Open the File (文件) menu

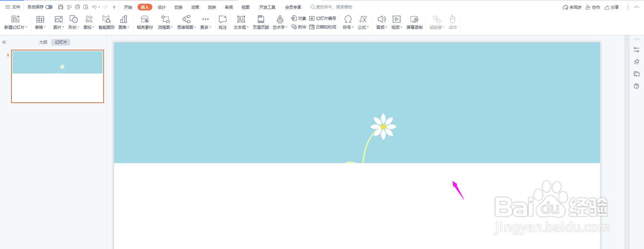[x=13, y=7]
